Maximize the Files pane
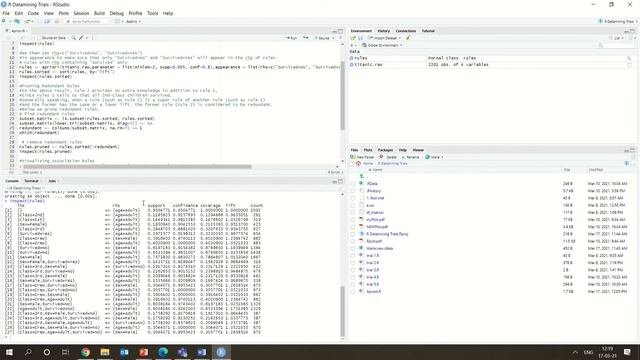The image size is (640, 360). 632,150
